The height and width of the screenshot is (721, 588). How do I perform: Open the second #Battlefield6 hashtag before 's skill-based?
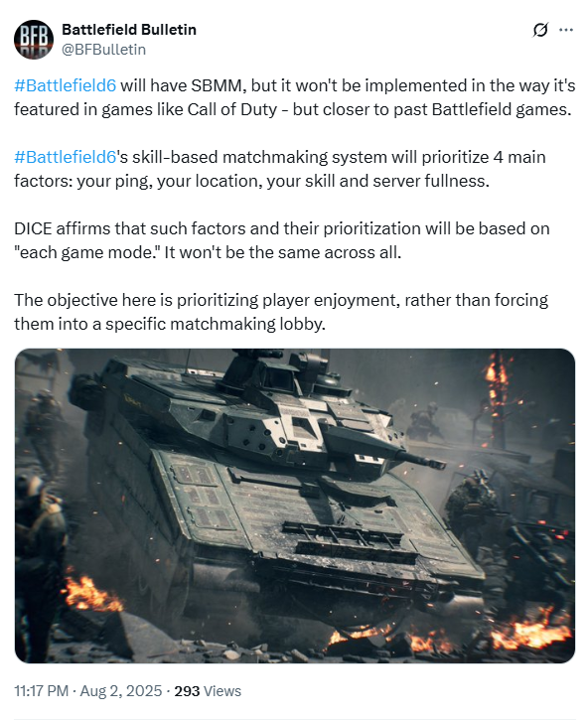66,157
